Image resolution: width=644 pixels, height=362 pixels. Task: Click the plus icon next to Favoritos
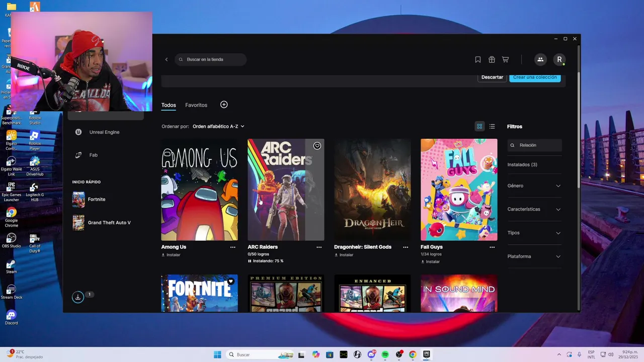pos(224,105)
